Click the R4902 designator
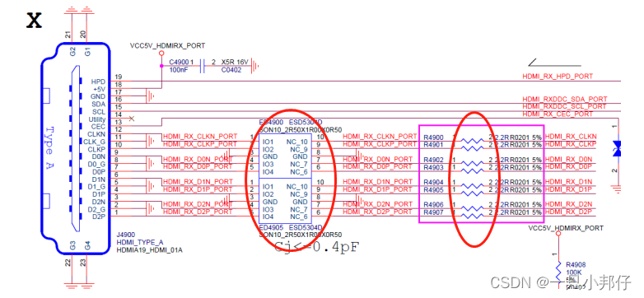The width and height of the screenshot is (644, 298). tap(434, 160)
